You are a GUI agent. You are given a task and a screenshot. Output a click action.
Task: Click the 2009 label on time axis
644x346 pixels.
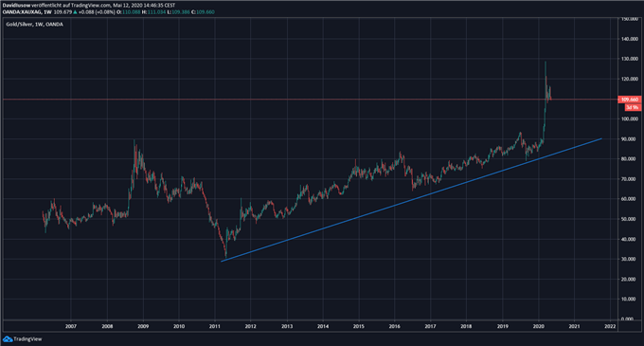pos(143,326)
